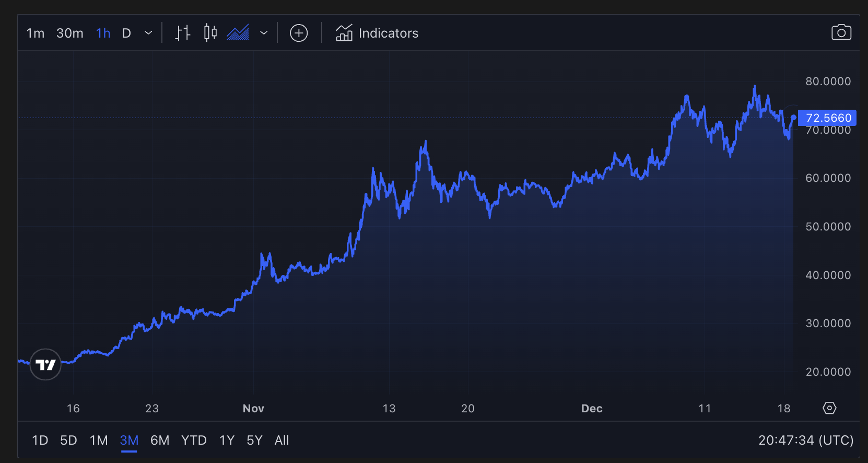Image resolution: width=868 pixels, height=463 pixels.
Task: Click the 72.5660 current price label
Action: tap(828, 118)
